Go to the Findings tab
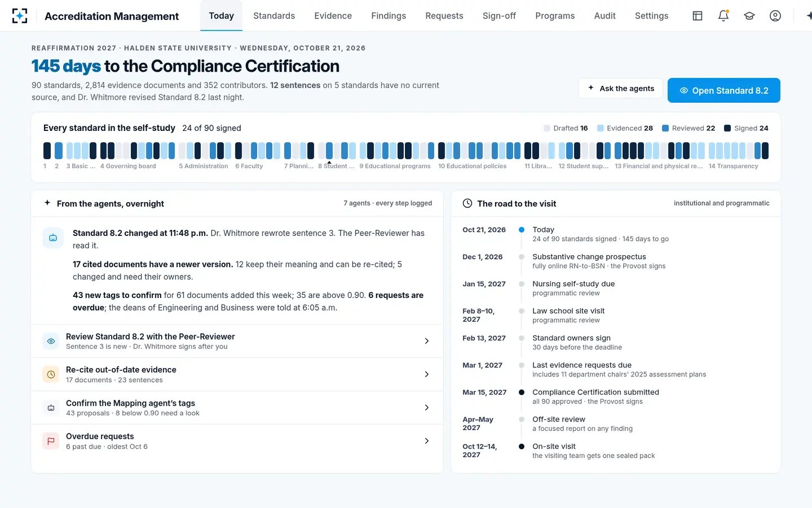The height and width of the screenshot is (508, 812). click(x=389, y=16)
